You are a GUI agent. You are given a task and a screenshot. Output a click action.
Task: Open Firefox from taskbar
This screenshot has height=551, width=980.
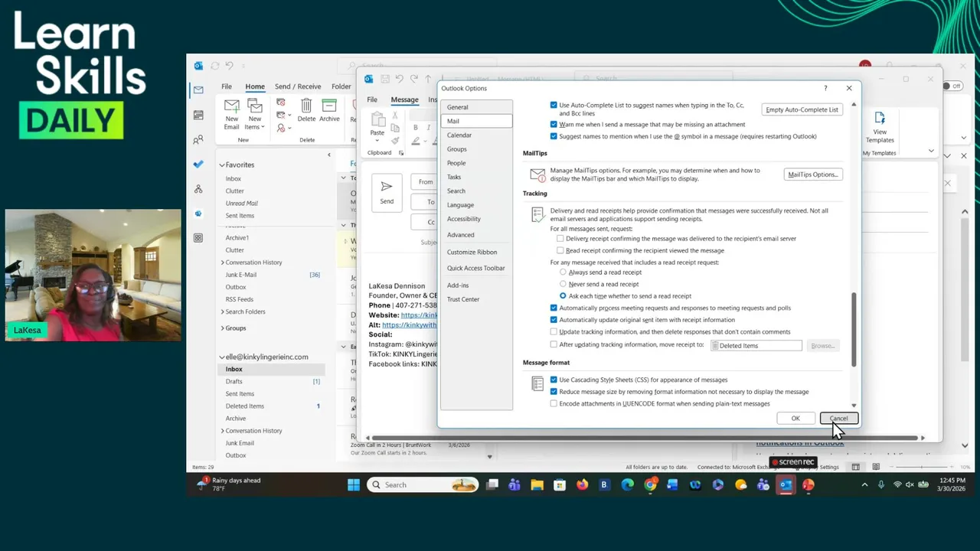(x=582, y=484)
